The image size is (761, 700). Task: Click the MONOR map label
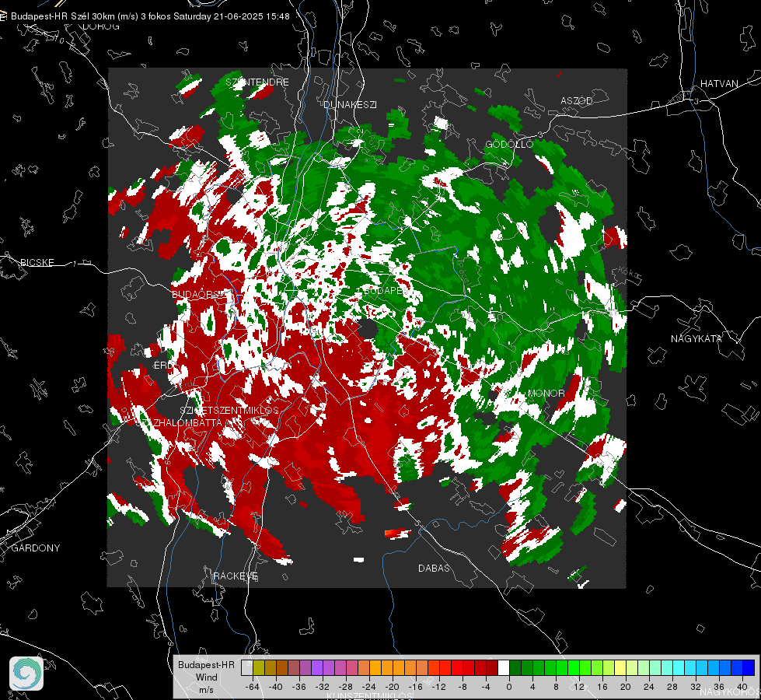(x=546, y=393)
